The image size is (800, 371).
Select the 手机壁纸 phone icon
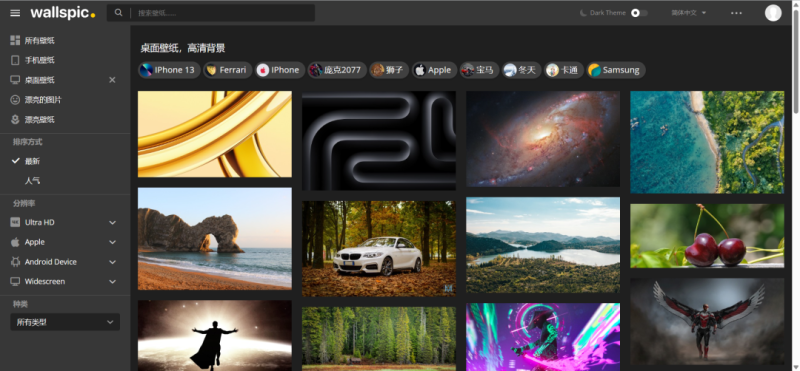click(15, 60)
